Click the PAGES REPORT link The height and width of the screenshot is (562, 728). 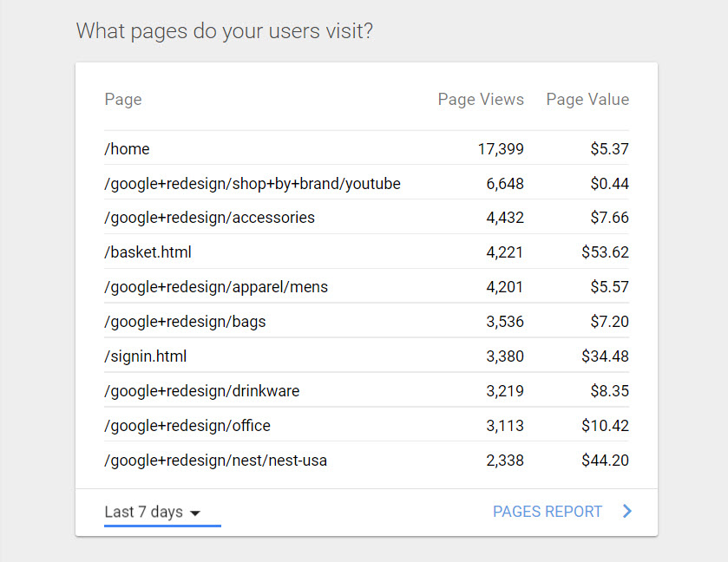click(x=547, y=512)
